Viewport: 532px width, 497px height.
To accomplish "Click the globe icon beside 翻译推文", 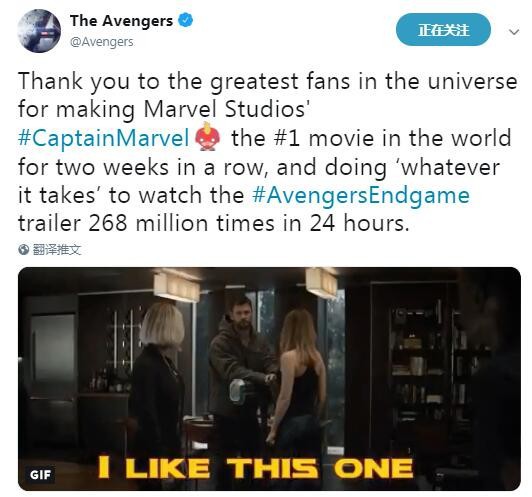I will (23, 249).
